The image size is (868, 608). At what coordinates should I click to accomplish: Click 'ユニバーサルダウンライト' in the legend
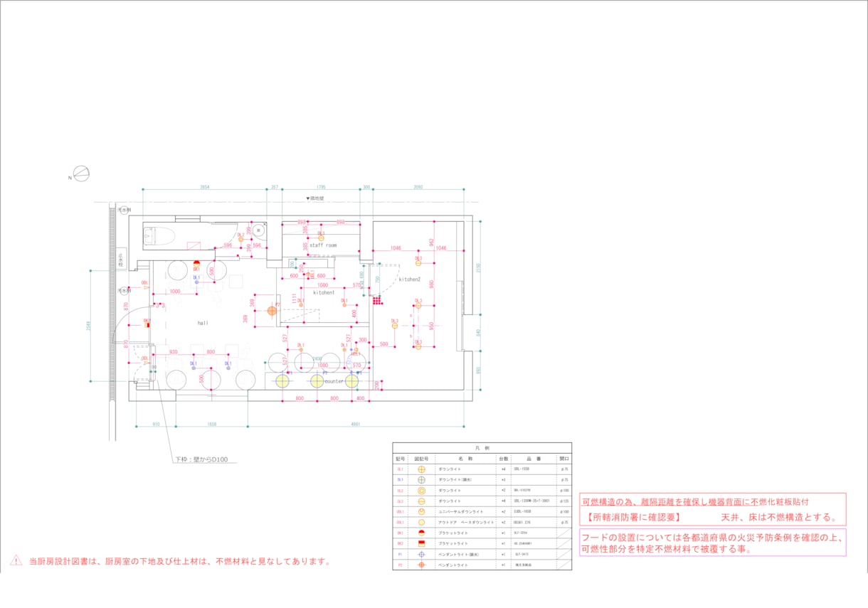click(460, 512)
